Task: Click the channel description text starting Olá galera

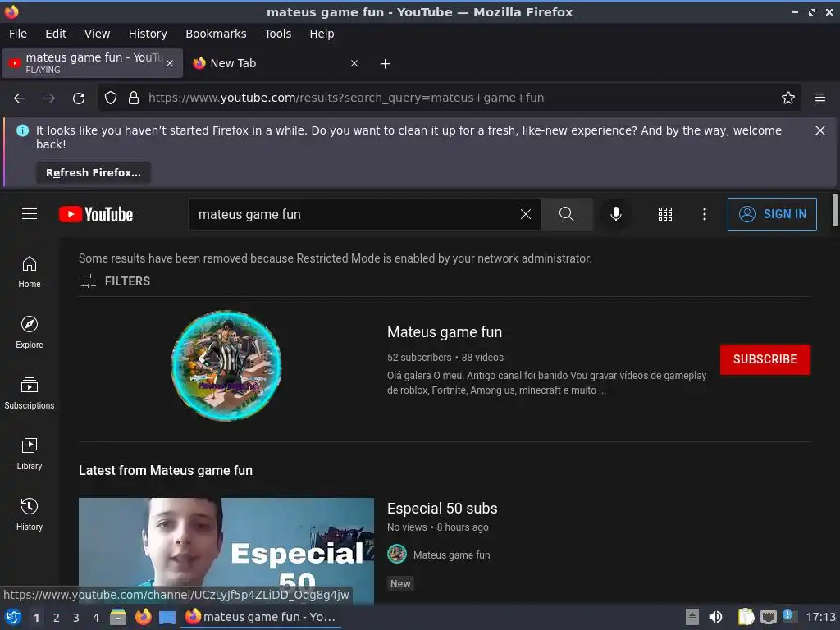Action: (x=546, y=382)
